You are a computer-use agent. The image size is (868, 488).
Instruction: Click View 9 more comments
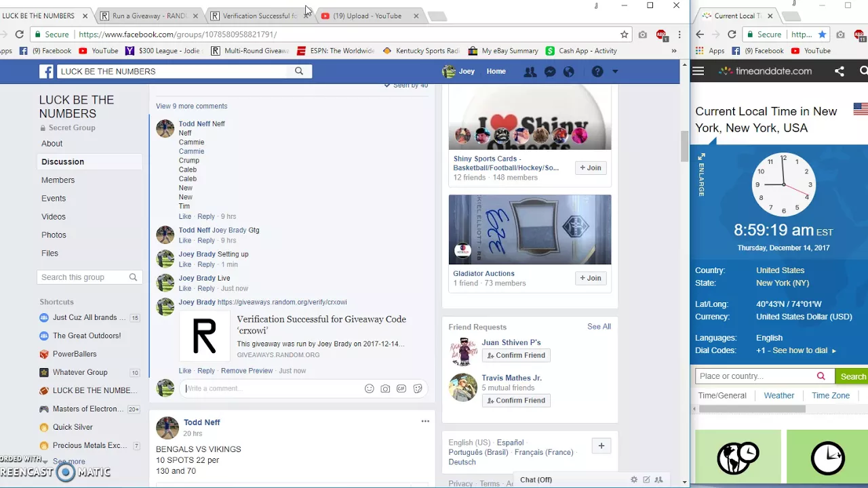point(191,106)
